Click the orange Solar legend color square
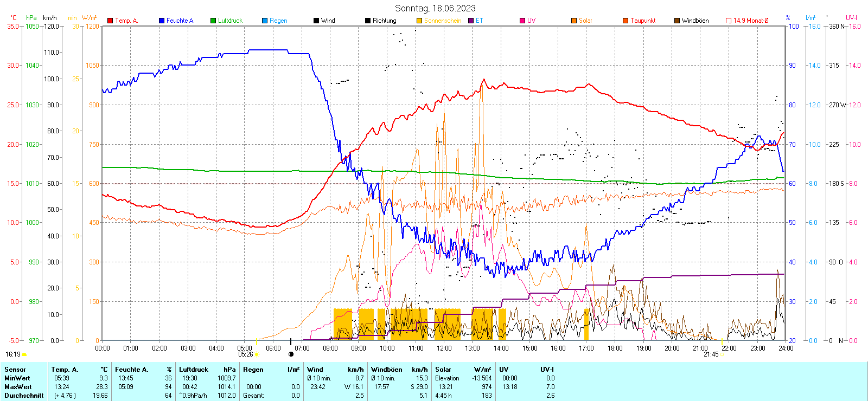The height and width of the screenshot is (401, 868). [574, 21]
